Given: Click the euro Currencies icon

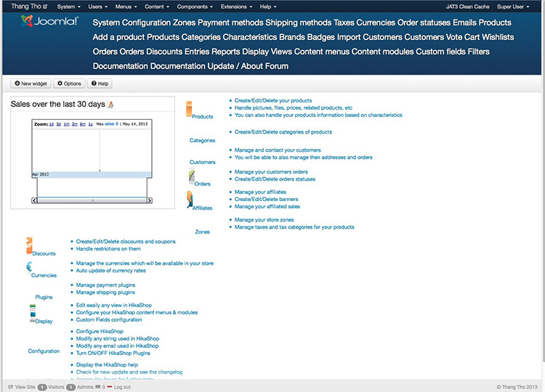Looking at the screenshot, I should tap(29, 266).
